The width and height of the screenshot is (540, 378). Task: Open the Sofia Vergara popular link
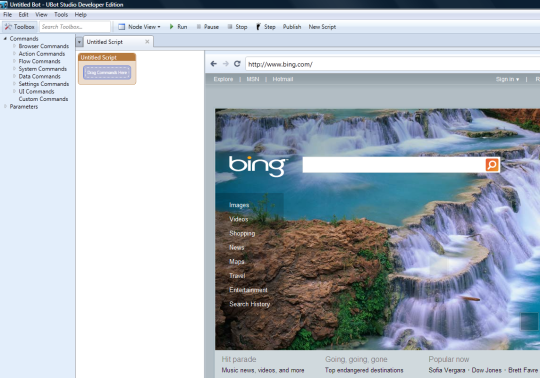pyautogui.click(x=447, y=370)
